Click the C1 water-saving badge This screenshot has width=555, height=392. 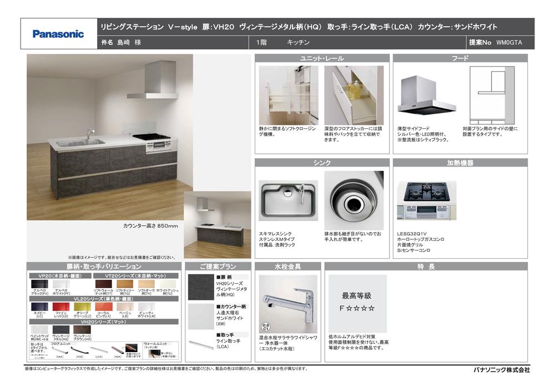pyautogui.click(x=265, y=327)
